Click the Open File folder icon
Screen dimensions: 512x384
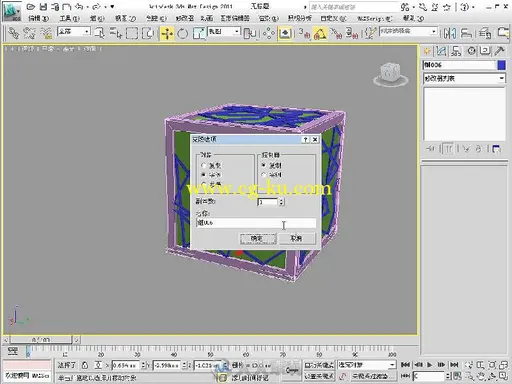coord(31,6)
